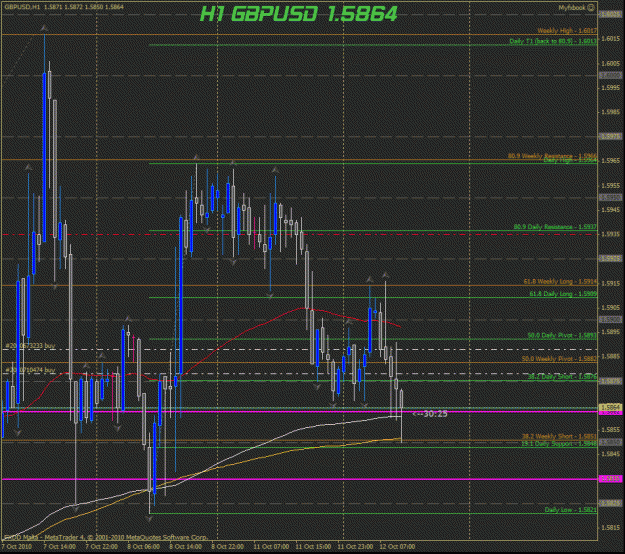Click the 1.5815 price scale value

pyautogui.click(x=610, y=527)
